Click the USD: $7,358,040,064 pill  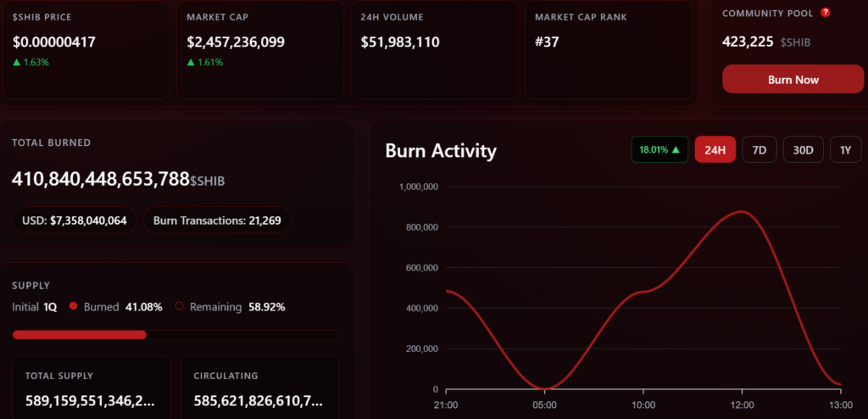click(x=75, y=221)
